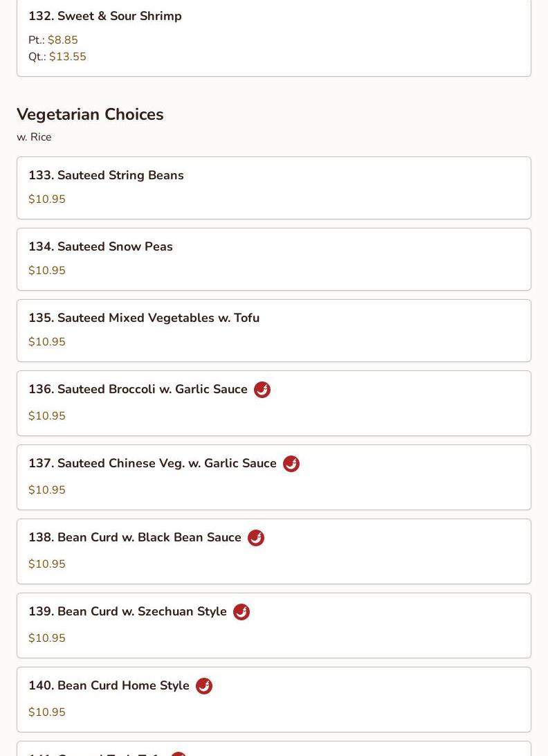Image resolution: width=548 pixels, height=756 pixels.
Task: Click the Qt. $13.55 price option
Action: (57, 56)
